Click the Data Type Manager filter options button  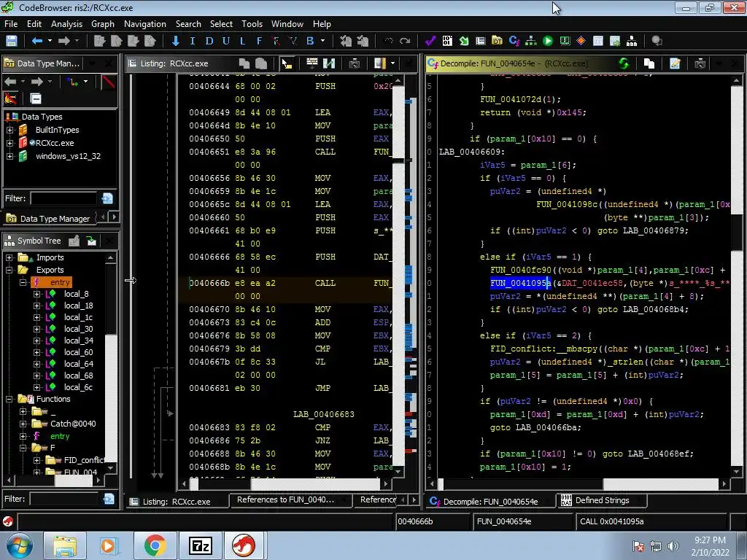click(x=107, y=198)
